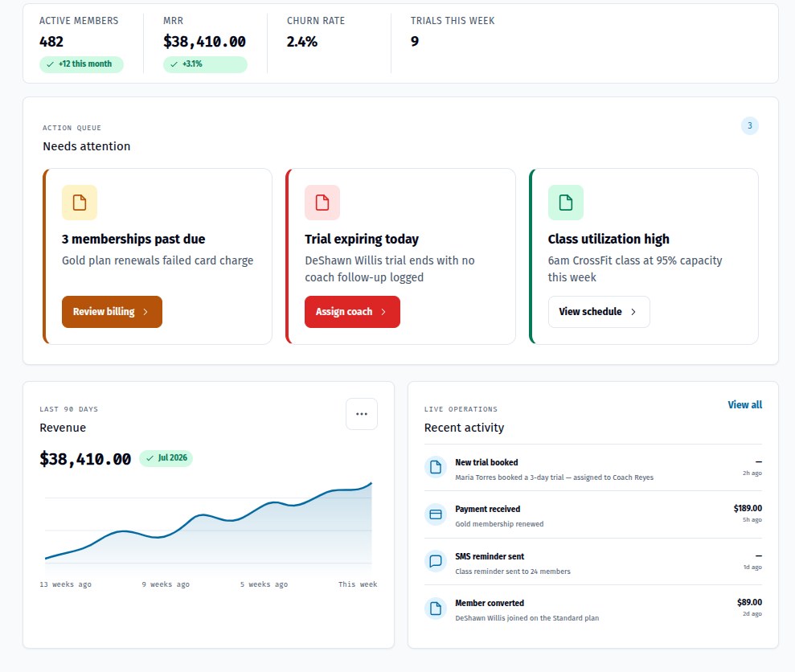
Task: View schedule for CrossFit class
Action: tap(599, 312)
